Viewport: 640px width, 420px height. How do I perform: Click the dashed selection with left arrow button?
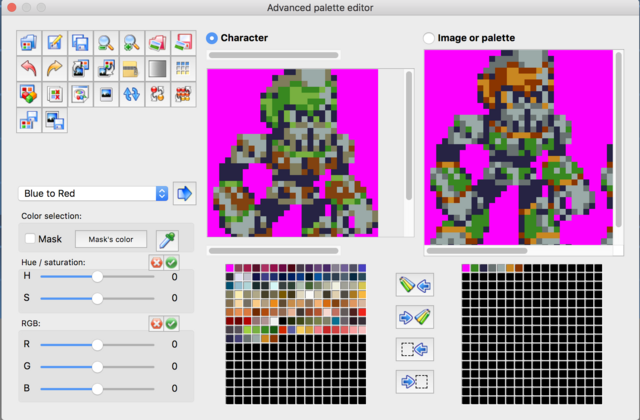[x=415, y=349]
